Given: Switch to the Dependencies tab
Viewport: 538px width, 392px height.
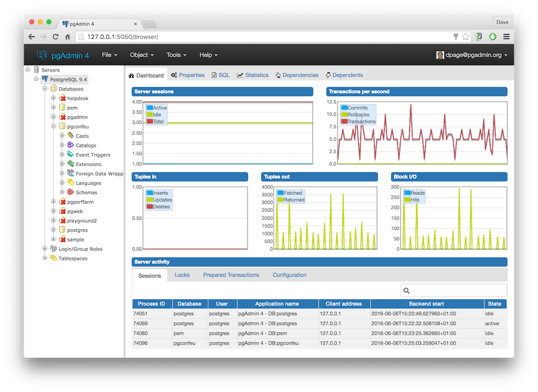Looking at the screenshot, I should pyautogui.click(x=297, y=75).
